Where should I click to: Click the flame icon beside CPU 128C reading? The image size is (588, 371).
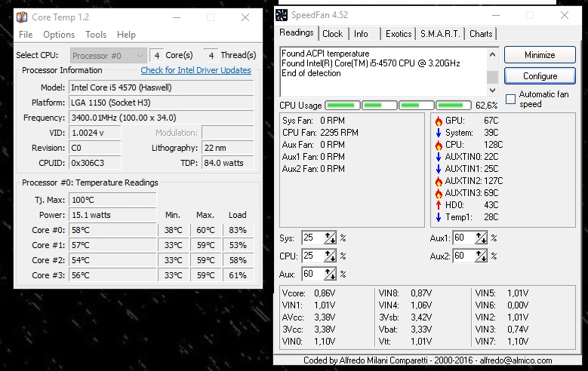tap(439, 145)
